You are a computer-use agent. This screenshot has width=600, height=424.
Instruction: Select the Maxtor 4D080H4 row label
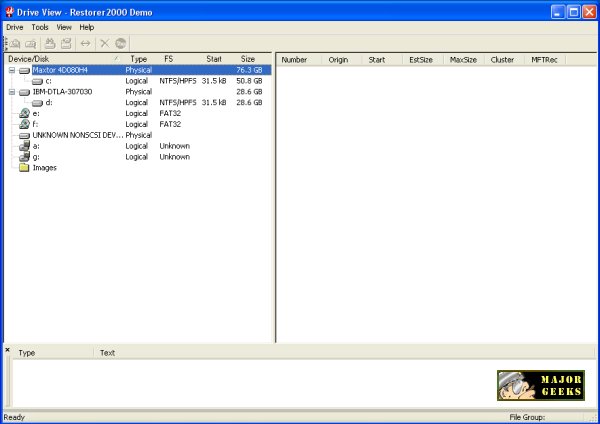point(60,70)
